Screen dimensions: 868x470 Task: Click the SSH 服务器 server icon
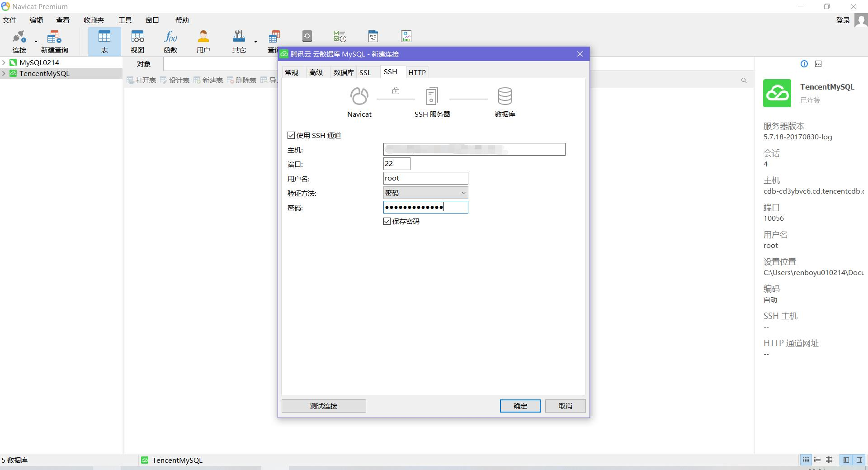[x=432, y=96]
